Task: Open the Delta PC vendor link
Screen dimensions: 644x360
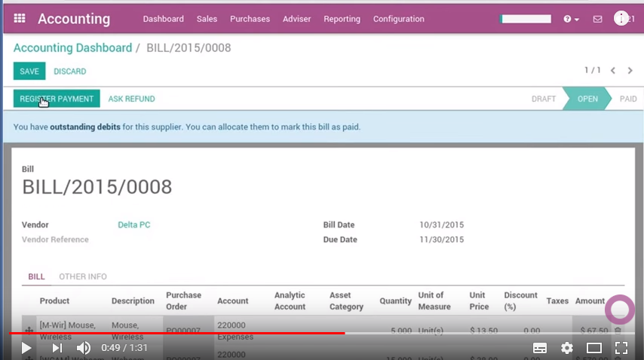Action: point(133,224)
